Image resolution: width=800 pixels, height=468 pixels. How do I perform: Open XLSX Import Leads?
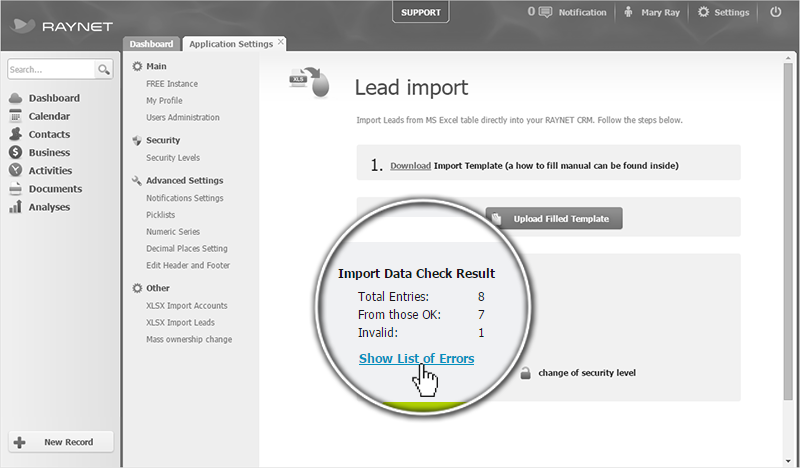(x=180, y=323)
